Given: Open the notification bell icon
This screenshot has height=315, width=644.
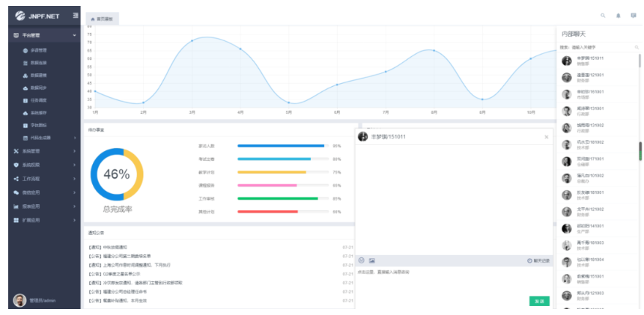Looking at the screenshot, I should [x=619, y=16].
